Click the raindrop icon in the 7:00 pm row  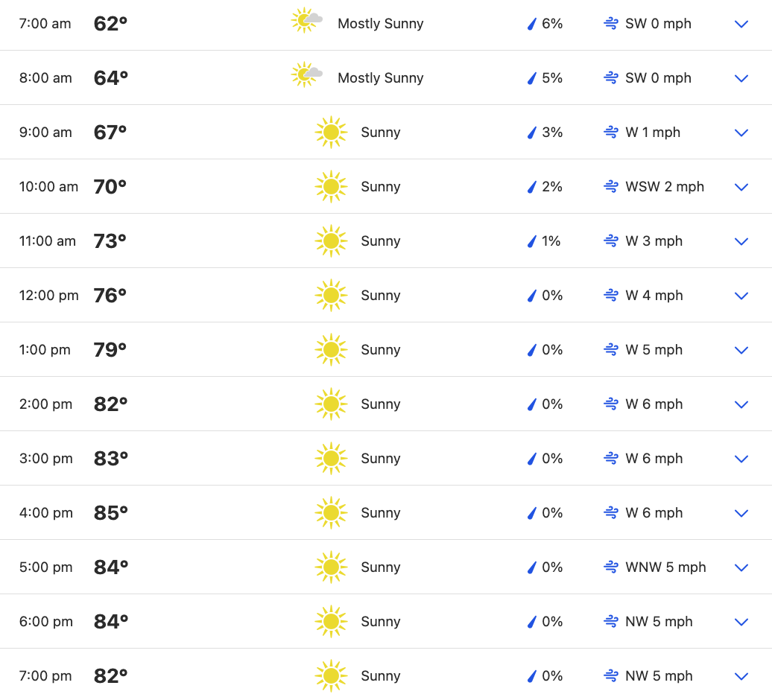point(532,676)
